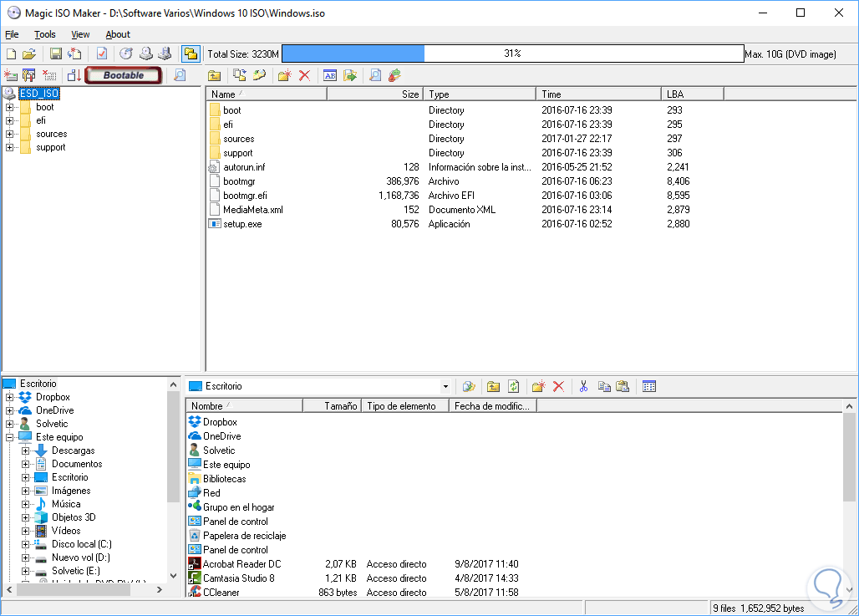Open the properties icon with red checkmark
The width and height of the screenshot is (859, 616).
[102, 53]
